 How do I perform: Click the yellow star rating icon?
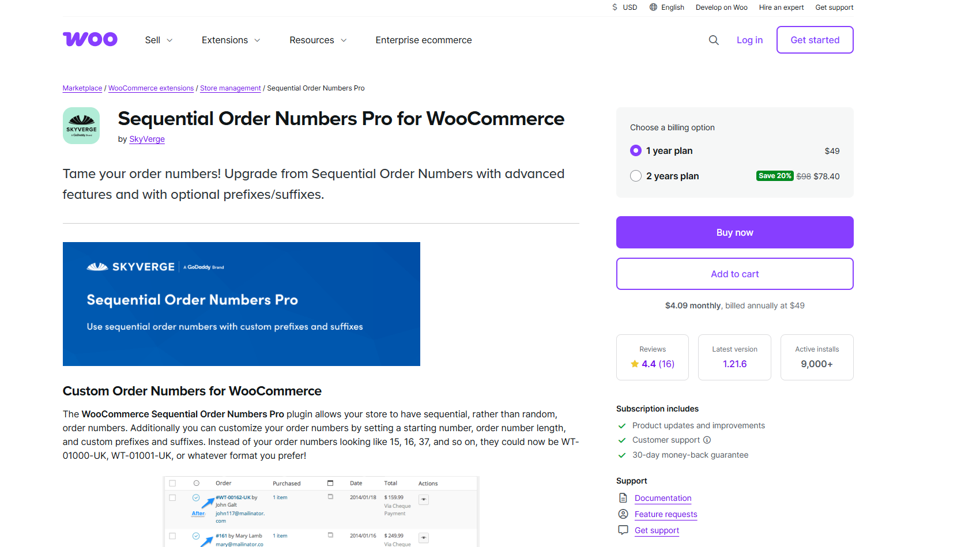(635, 364)
